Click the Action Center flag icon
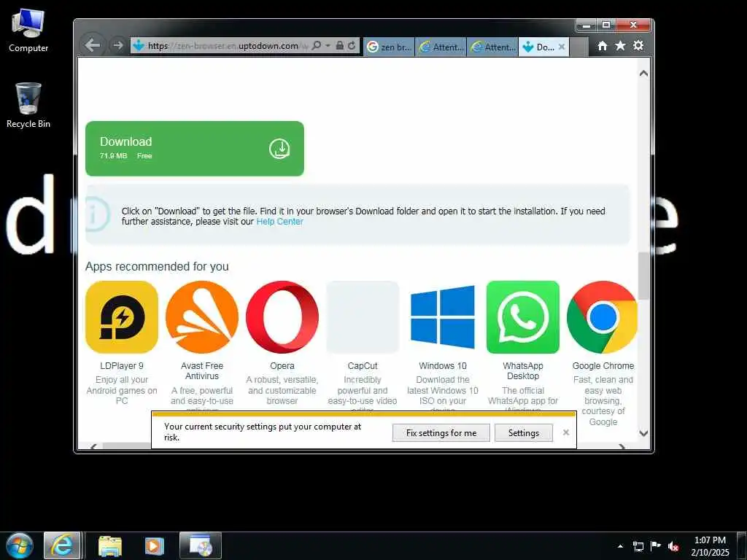The image size is (747, 560). [x=656, y=546]
